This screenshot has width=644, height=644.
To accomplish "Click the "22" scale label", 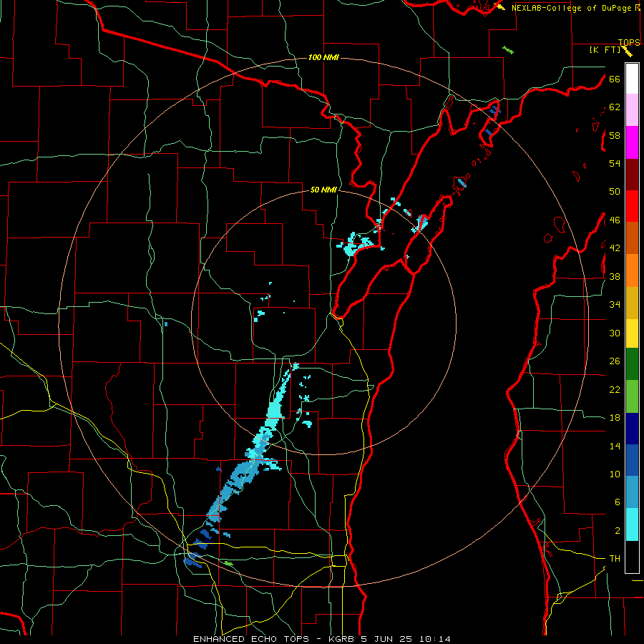I will point(615,389).
